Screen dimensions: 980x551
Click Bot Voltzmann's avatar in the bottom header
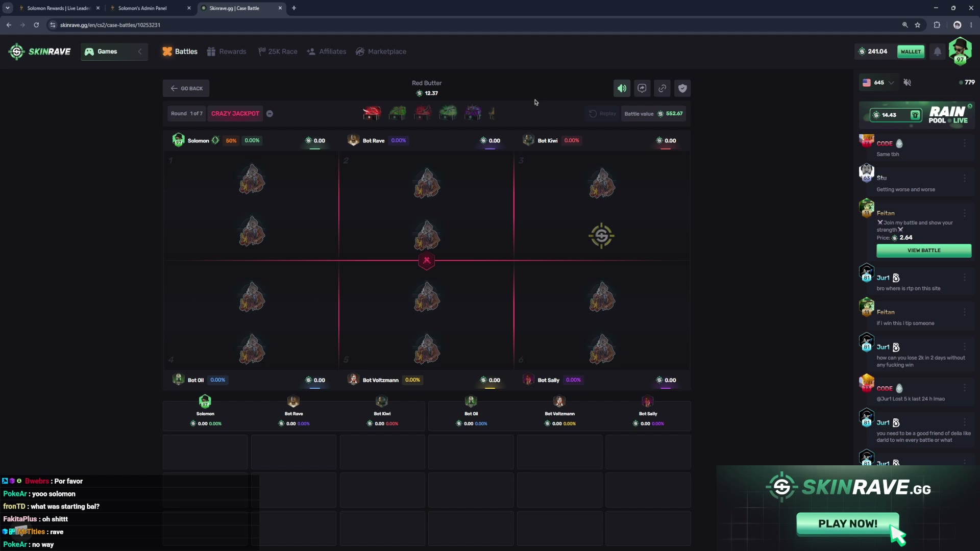[353, 380]
